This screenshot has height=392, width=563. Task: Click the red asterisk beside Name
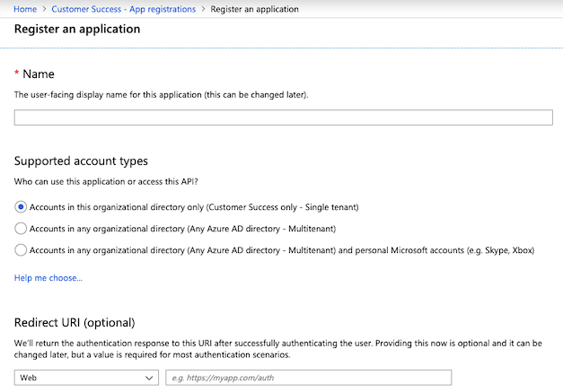pos(16,74)
